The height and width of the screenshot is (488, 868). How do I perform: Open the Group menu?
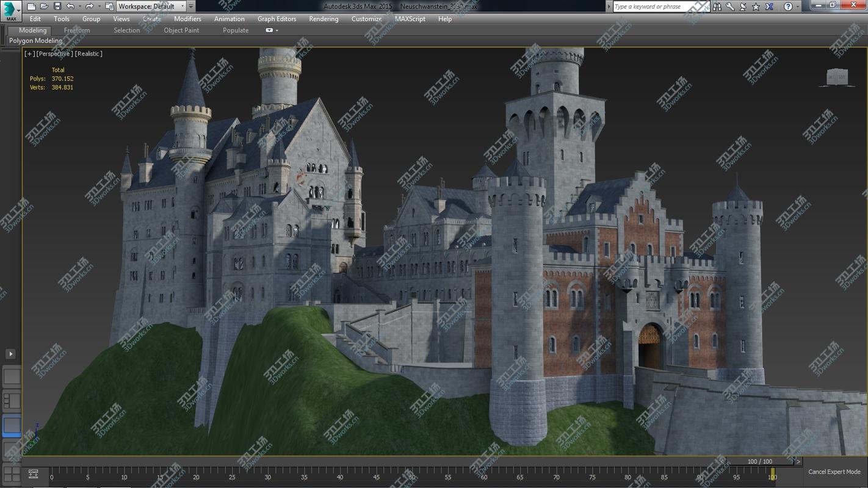pyautogui.click(x=92, y=19)
